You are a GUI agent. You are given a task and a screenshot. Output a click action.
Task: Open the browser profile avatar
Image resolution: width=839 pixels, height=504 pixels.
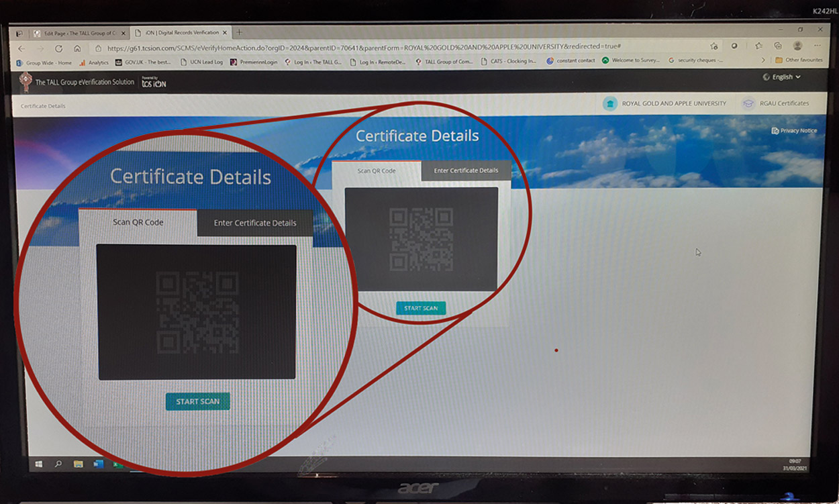point(797,46)
